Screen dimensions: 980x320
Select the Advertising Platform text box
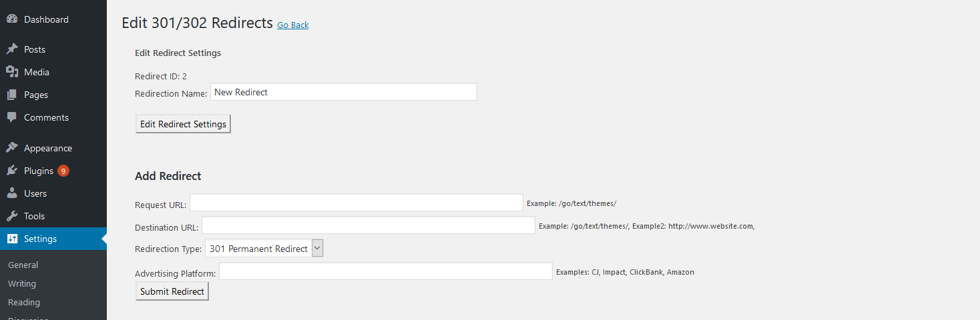click(386, 271)
